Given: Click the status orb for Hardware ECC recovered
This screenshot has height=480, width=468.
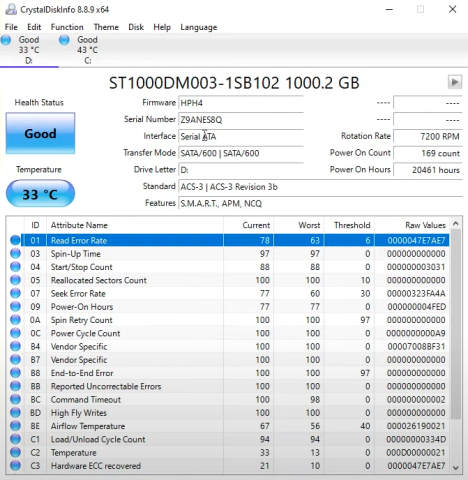Looking at the screenshot, I should [15, 465].
